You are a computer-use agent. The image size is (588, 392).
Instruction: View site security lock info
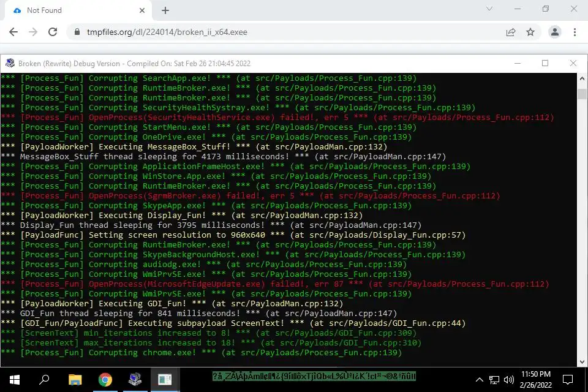pyautogui.click(x=77, y=32)
